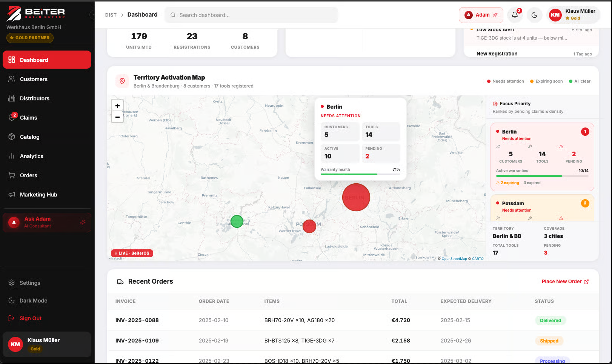Click the Marketing Hub megaphone icon
Image resolution: width=612 pixels, height=364 pixels.
click(12, 195)
